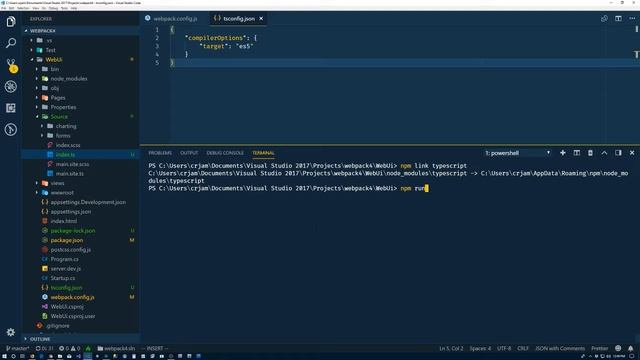Open WebUi.csproj in the explorer

pos(80,307)
